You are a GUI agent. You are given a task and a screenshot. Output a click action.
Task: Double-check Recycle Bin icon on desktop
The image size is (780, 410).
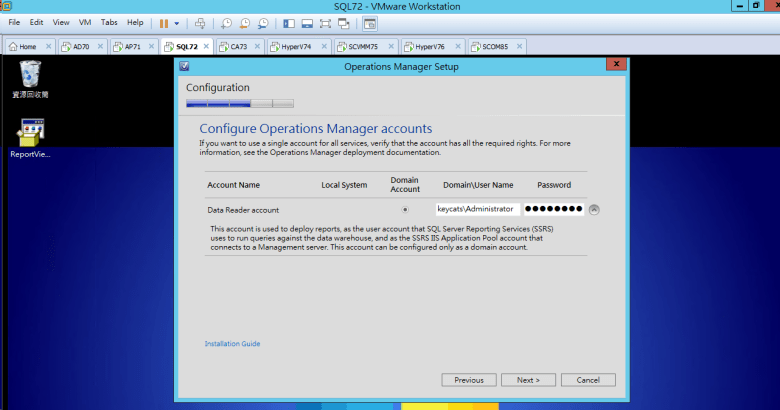pyautogui.click(x=31, y=74)
